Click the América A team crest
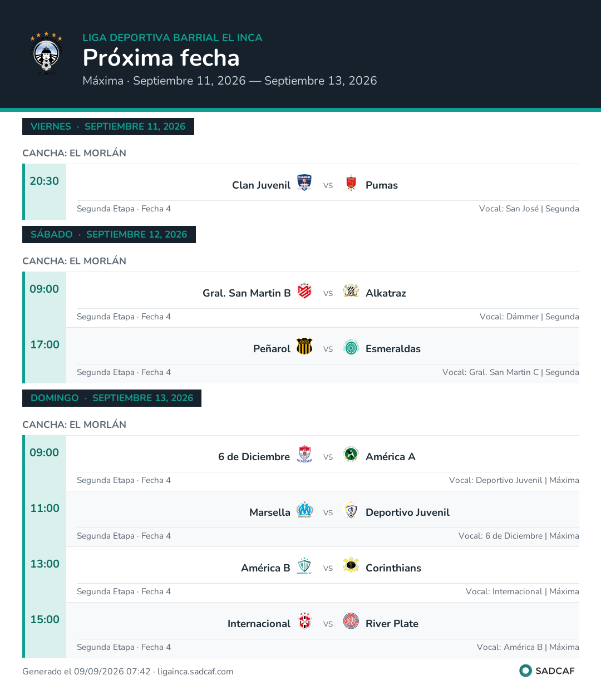The image size is (601, 700). [351, 454]
